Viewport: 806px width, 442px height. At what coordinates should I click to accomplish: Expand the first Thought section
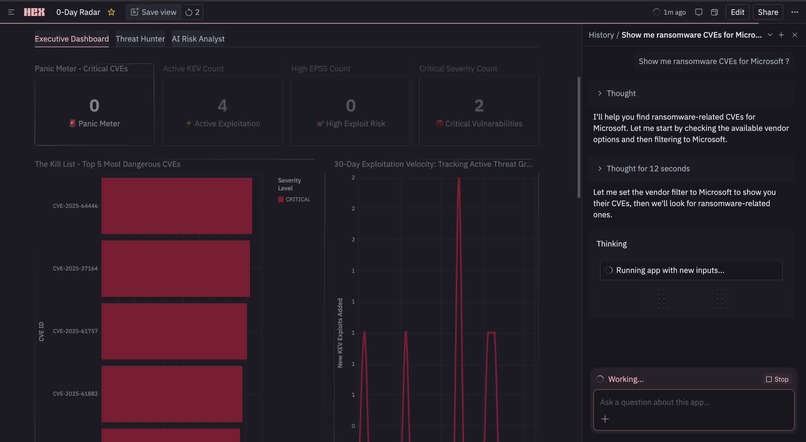690,94
